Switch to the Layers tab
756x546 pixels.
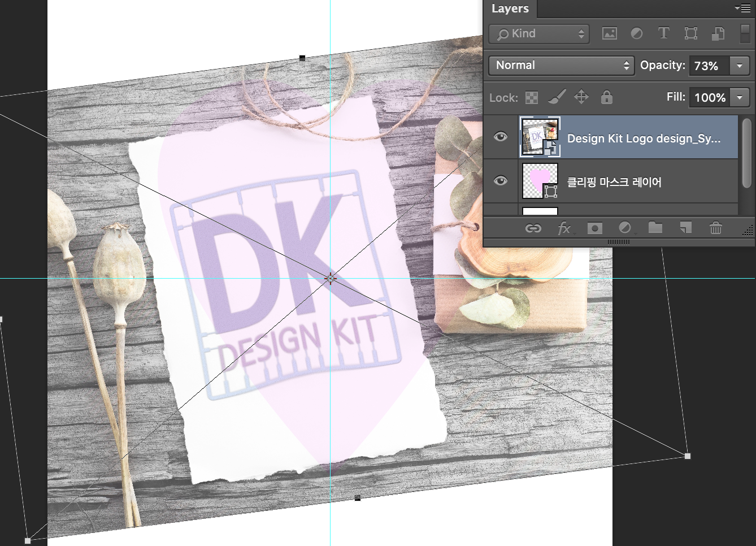[510, 8]
